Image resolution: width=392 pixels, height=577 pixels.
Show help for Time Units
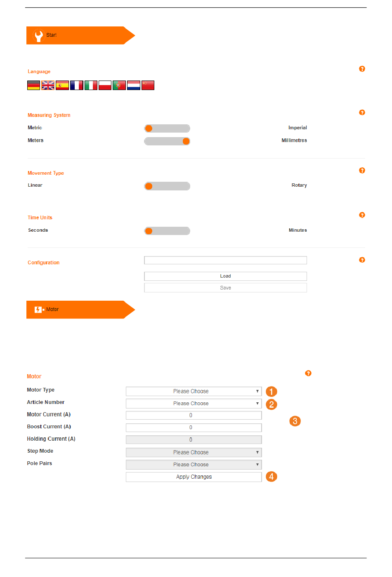point(362,215)
